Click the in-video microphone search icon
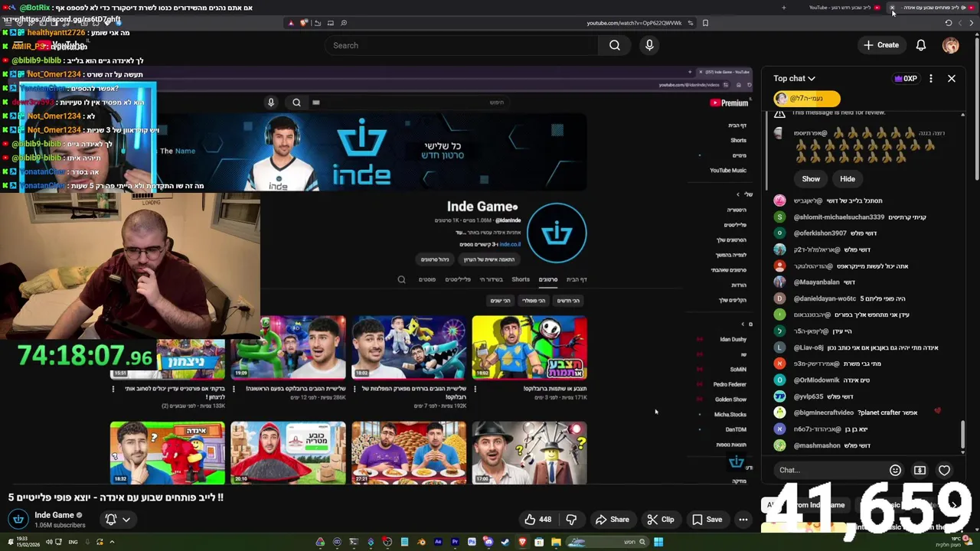The height and width of the screenshot is (551, 980). click(x=270, y=102)
